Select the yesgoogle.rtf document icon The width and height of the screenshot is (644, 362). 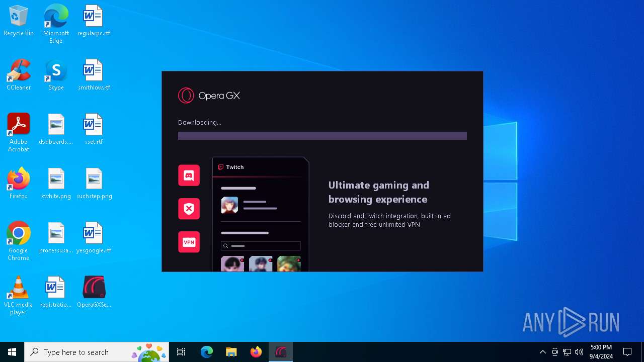(94, 238)
